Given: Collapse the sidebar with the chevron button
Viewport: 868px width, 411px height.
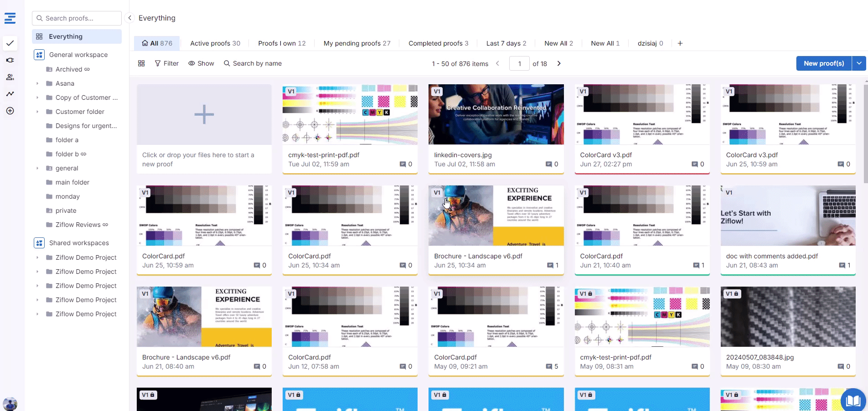Looking at the screenshot, I should click(129, 18).
